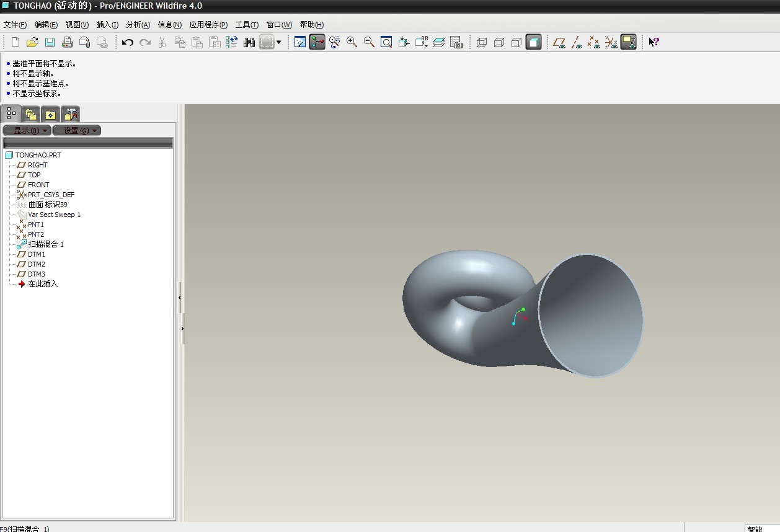This screenshot has height=532, width=780.
Task: Switch display to hidden line mode
Action: (499, 42)
